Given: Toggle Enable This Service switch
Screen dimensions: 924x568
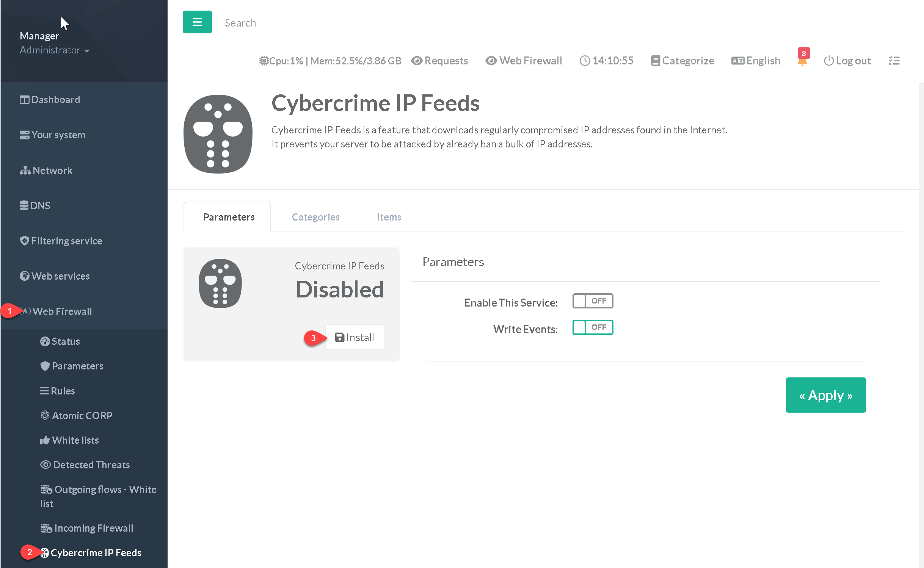Looking at the screenshot, I should pyautogui.click(x=592, y=301).
